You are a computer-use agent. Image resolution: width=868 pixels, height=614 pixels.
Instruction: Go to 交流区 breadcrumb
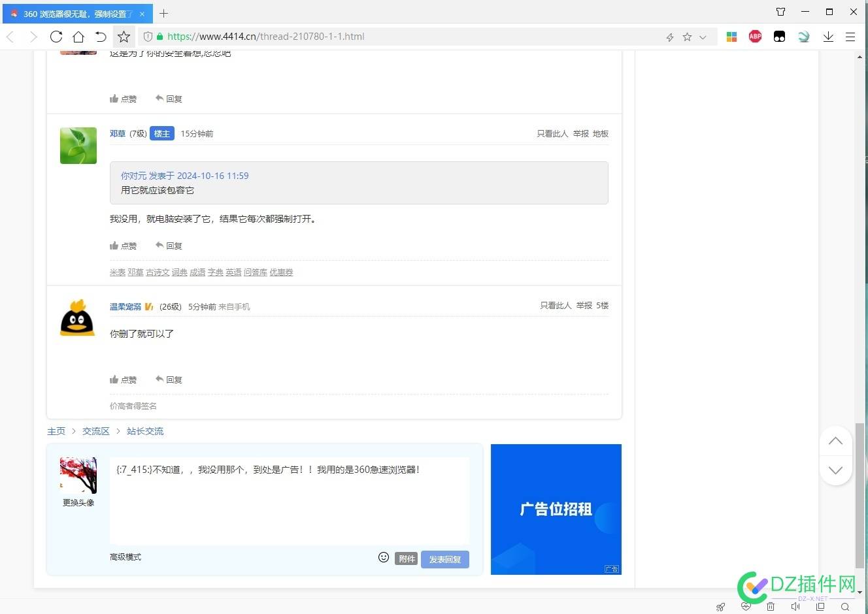[x=96, y=431]
